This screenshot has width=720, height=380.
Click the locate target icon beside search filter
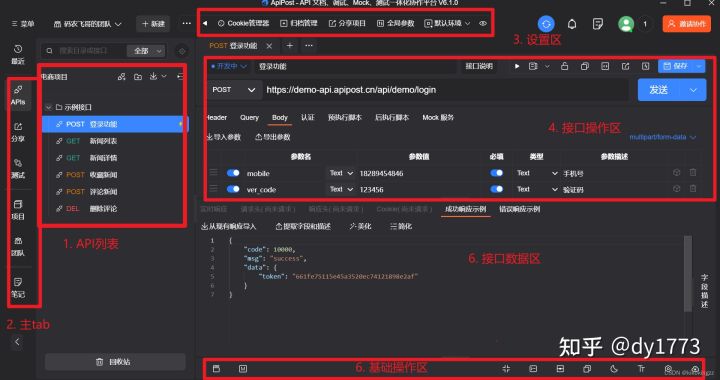coord(182,51)
